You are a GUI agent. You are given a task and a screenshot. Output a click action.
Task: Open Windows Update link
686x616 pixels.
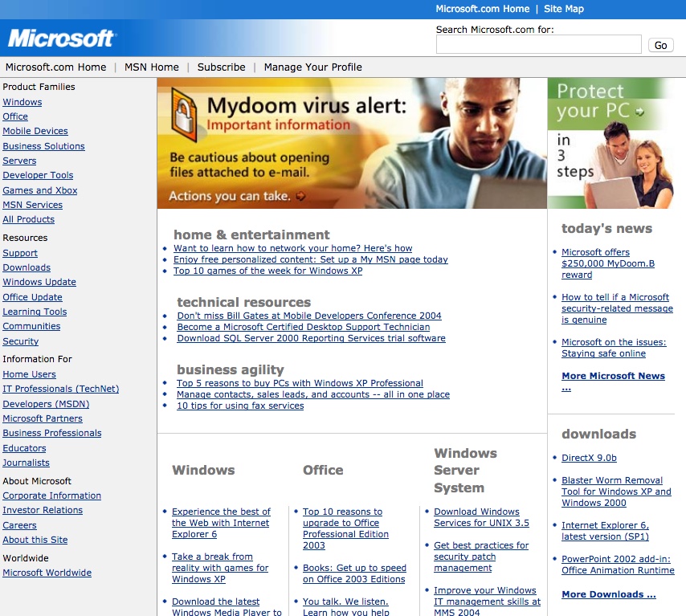click(39, 282)
